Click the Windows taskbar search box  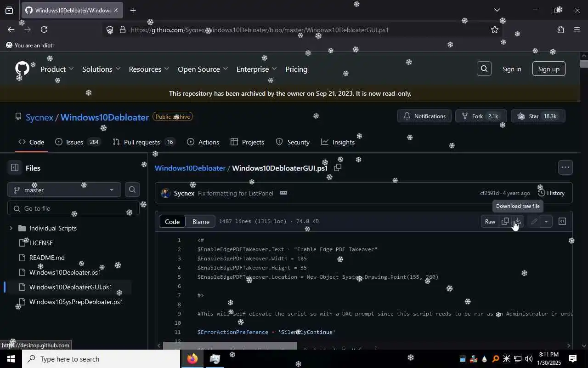point(101,359)
